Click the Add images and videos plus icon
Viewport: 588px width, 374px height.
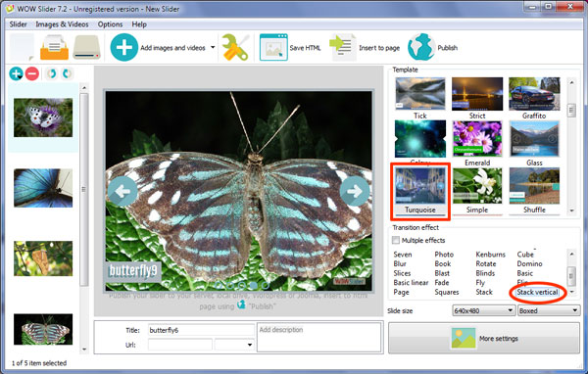124,47
